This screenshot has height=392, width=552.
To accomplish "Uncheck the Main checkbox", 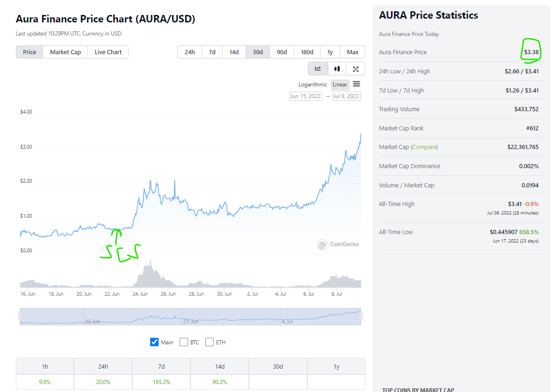I will [x=154, y=342].
